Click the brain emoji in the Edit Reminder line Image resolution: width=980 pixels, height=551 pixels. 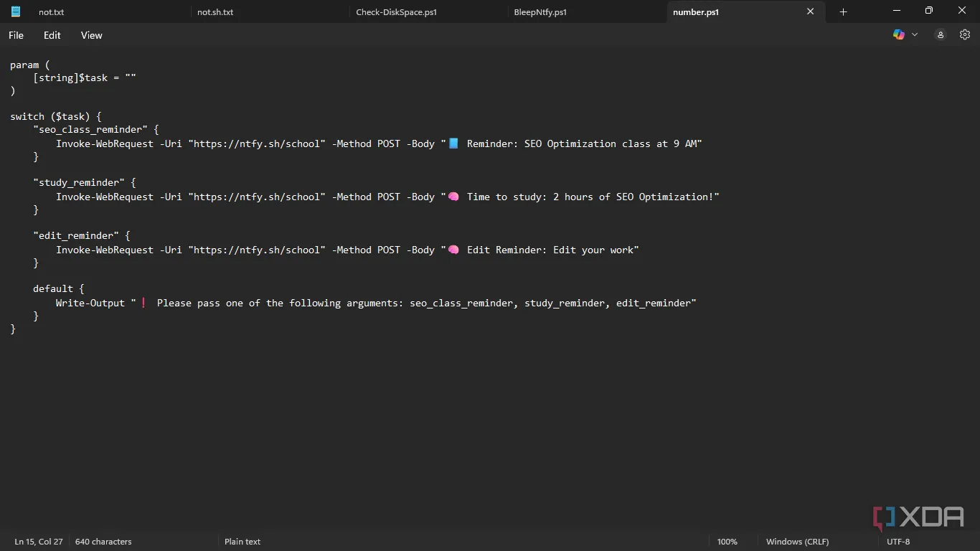pos(453,250)
